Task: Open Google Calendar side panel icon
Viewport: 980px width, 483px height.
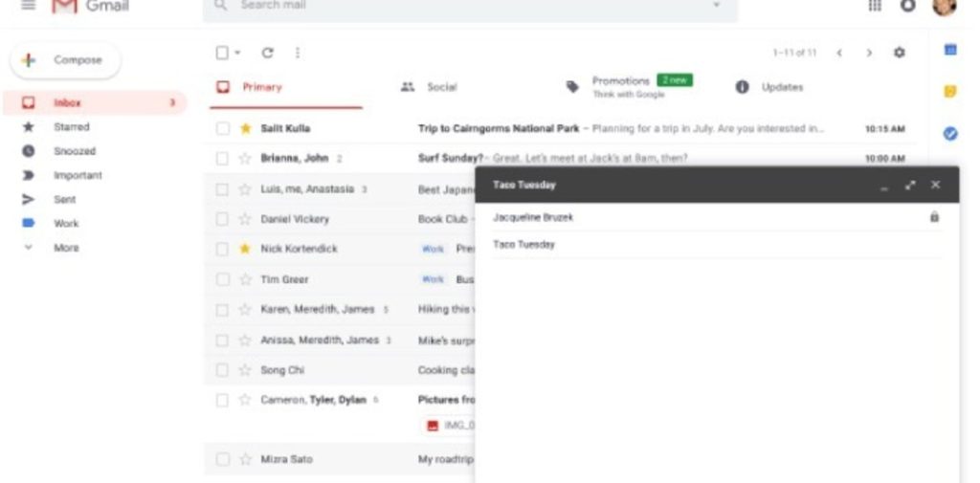Action: (950, 50)
